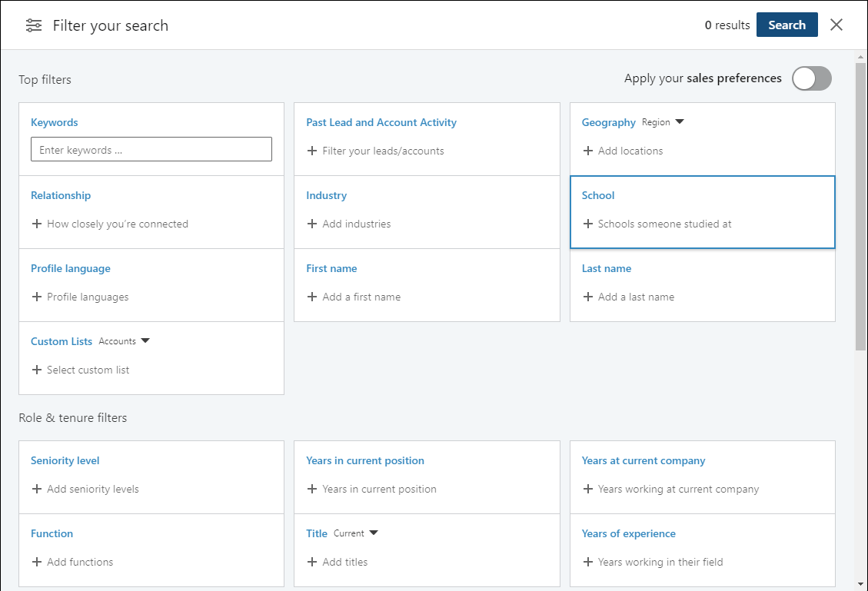The height and width of the screenshot is (591, 868).
Task: Click the filter sliders icon in header
Action: (34, 25)
